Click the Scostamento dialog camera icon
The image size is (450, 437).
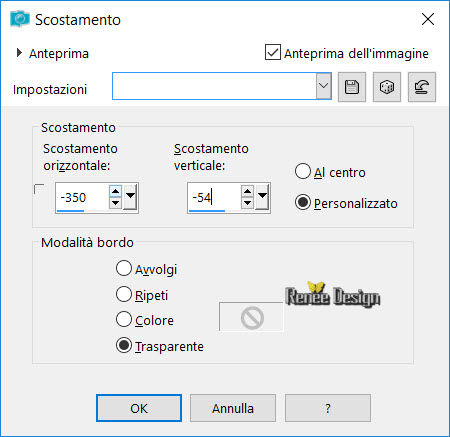[20, 19]
